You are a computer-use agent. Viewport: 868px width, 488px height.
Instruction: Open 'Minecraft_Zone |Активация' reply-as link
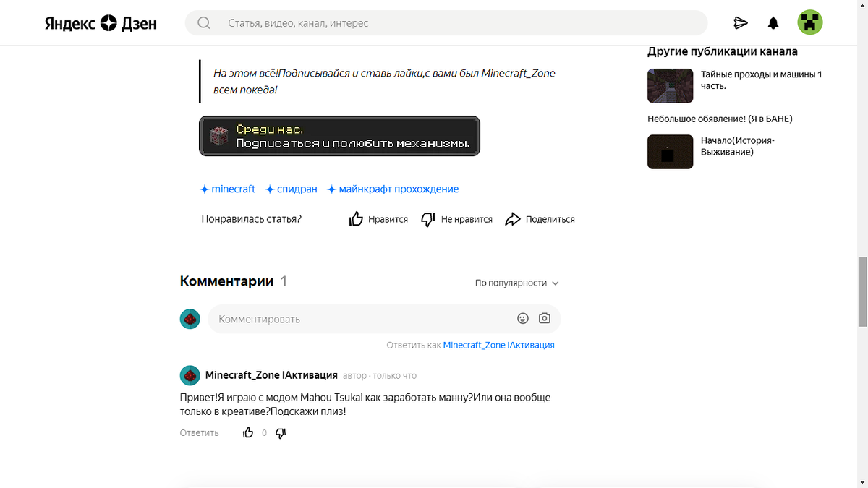pos(498,345)
